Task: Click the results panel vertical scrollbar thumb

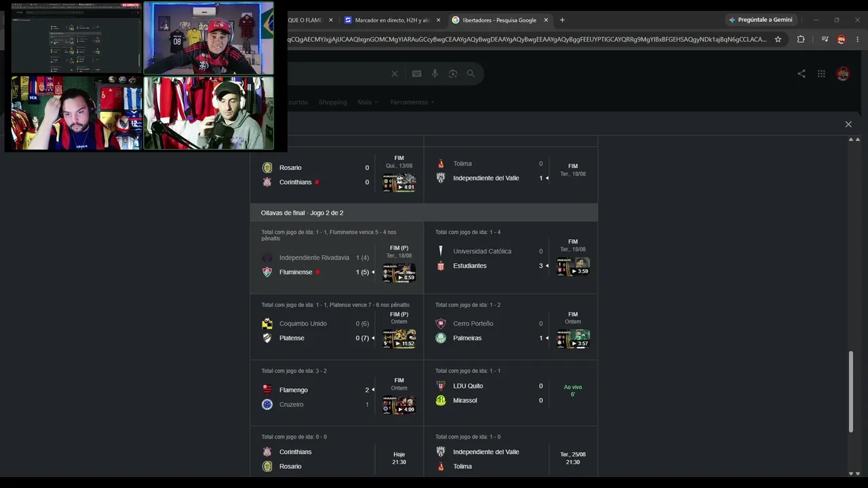Action: pos(850,391)
